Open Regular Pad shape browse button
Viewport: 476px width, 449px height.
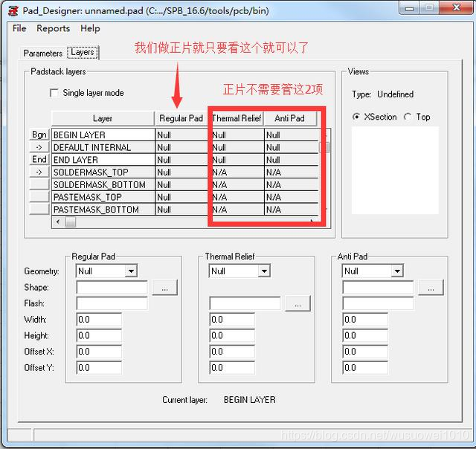pyautogui.click(x=164, y=287)
